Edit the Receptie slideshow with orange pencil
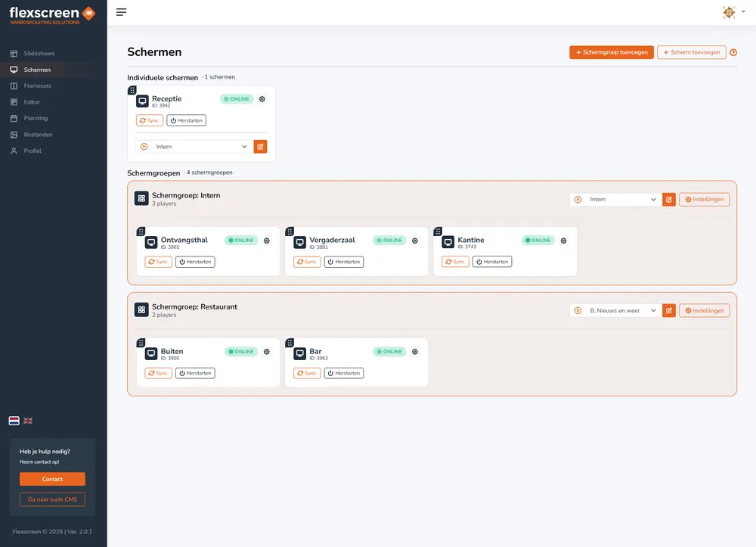 click(260, 147)
